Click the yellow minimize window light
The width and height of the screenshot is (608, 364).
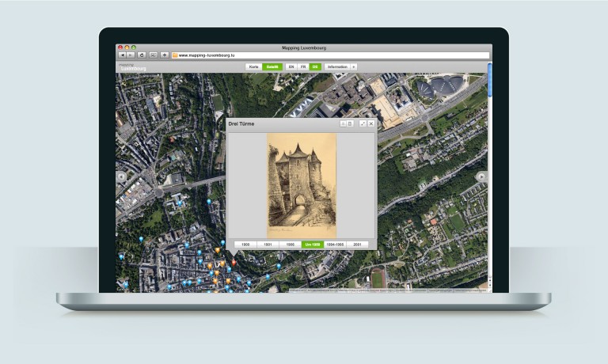[127, 47]
